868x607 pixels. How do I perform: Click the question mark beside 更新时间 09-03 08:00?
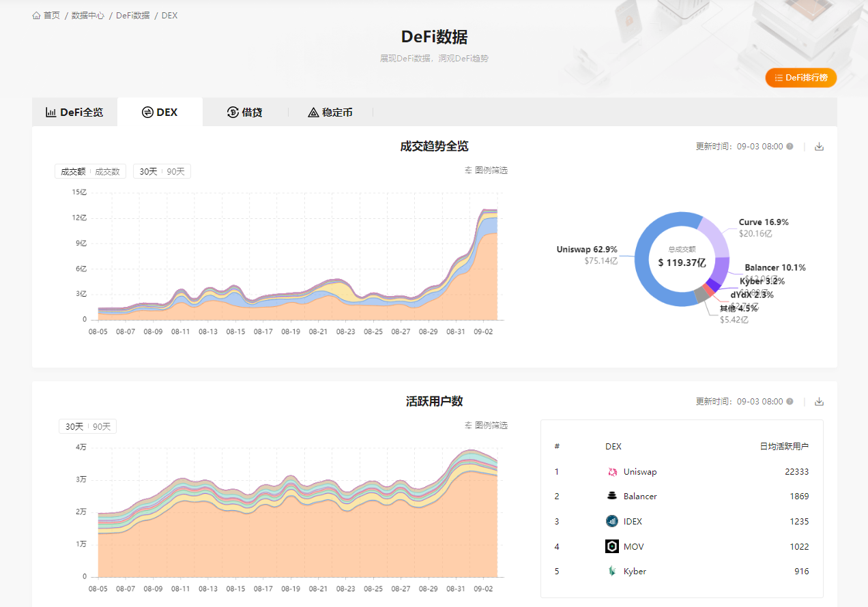point(790,146)
